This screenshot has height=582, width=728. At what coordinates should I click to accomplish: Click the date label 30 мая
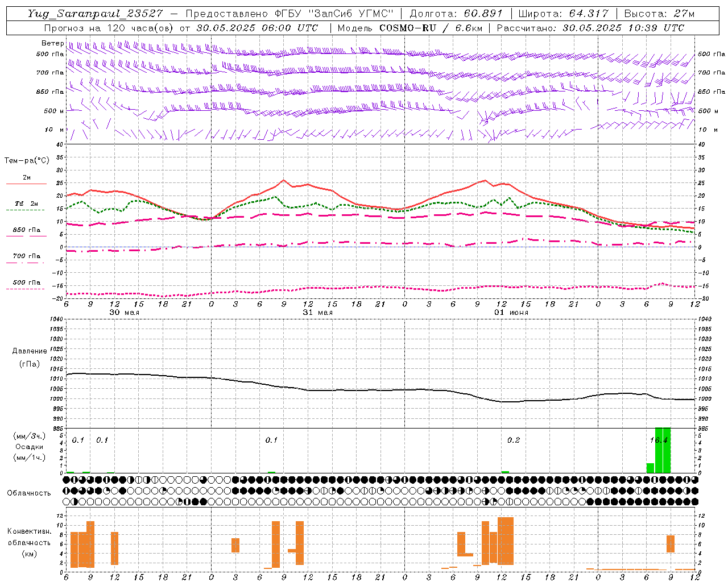pos(124,312)
